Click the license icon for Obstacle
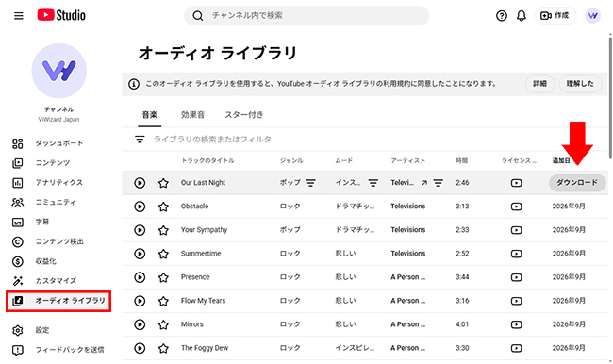This screenshot has height=364, width=613. (x=517, y=207)
